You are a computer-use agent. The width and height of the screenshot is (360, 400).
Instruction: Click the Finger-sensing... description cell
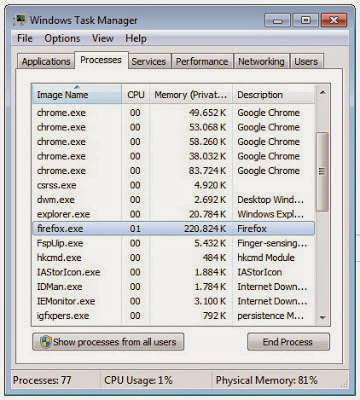(x=272, y=243)
